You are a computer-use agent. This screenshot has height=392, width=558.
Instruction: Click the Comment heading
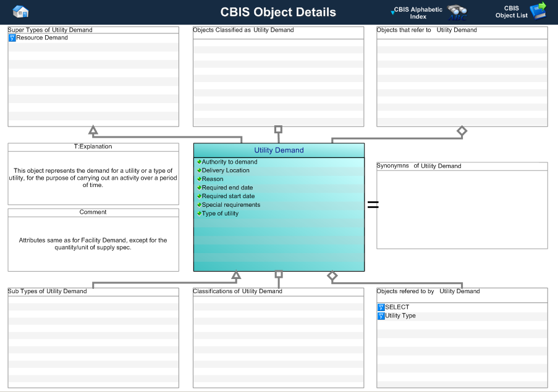[x=93, y=212]
